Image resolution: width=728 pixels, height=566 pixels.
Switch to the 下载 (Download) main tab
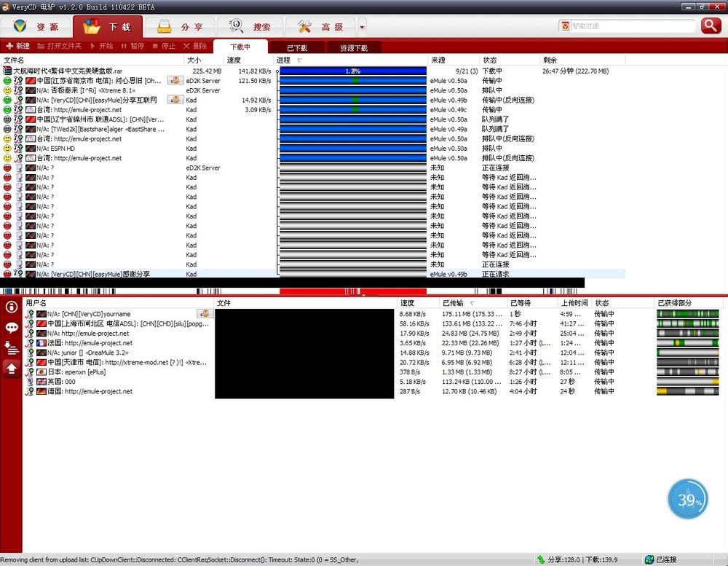click(x=107, y=27)
